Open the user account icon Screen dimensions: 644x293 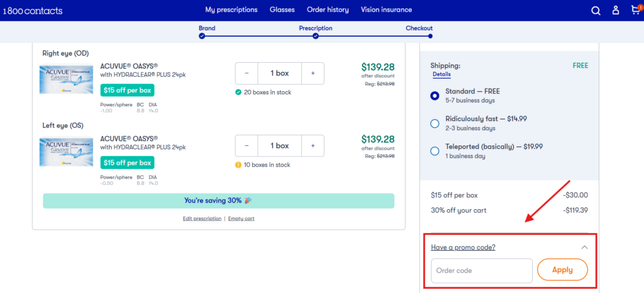[615, 10]
